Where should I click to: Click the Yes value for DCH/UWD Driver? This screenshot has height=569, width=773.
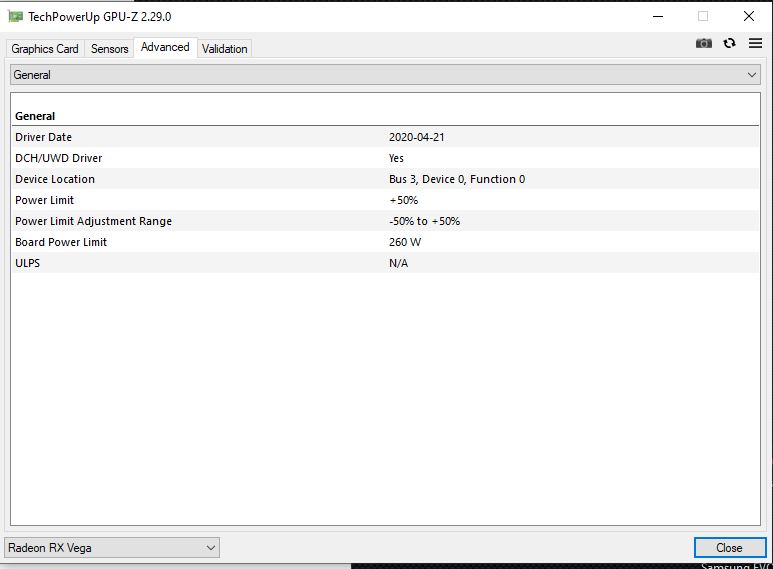[396, 158]
